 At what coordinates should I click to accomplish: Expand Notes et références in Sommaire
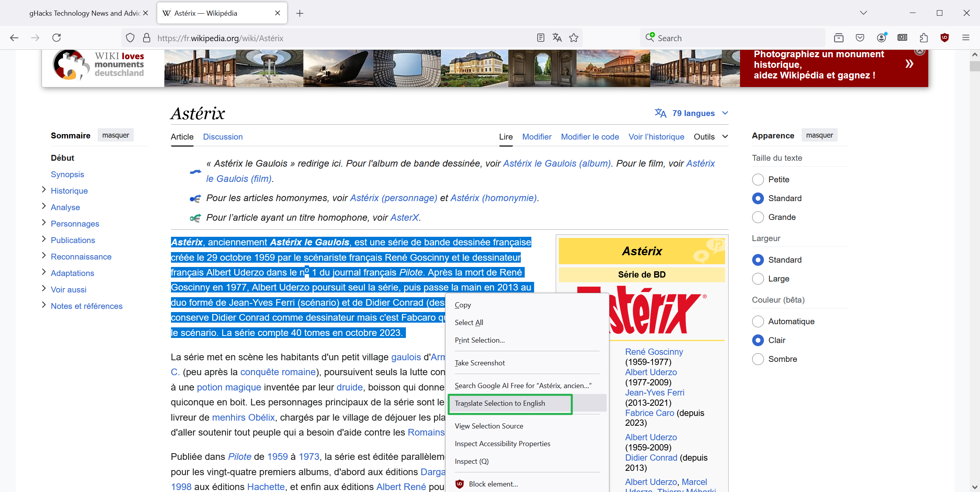pyautogui.click(x=44, y=305)
